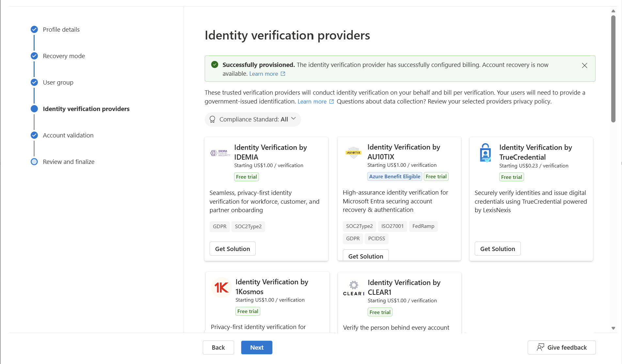Click the ISO27001 compliance tag
This screenshot has height=364, width=622.
(x=392, y=226)
